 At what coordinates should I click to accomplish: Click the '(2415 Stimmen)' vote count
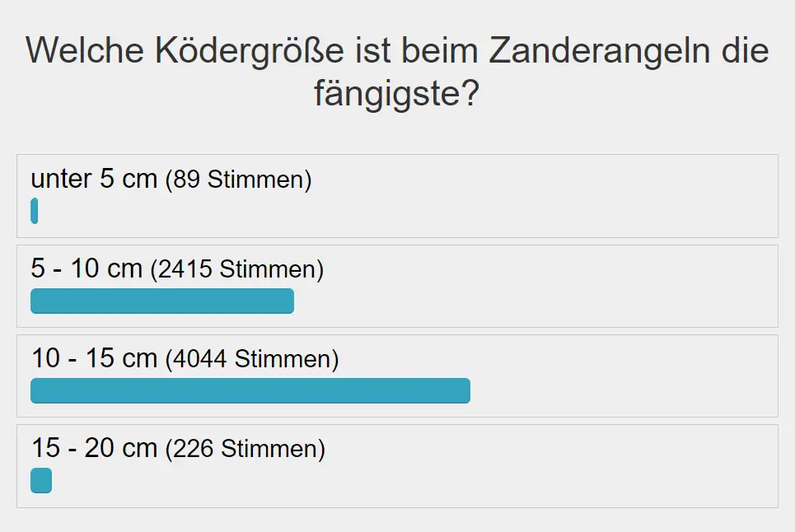tap(236, 269)
